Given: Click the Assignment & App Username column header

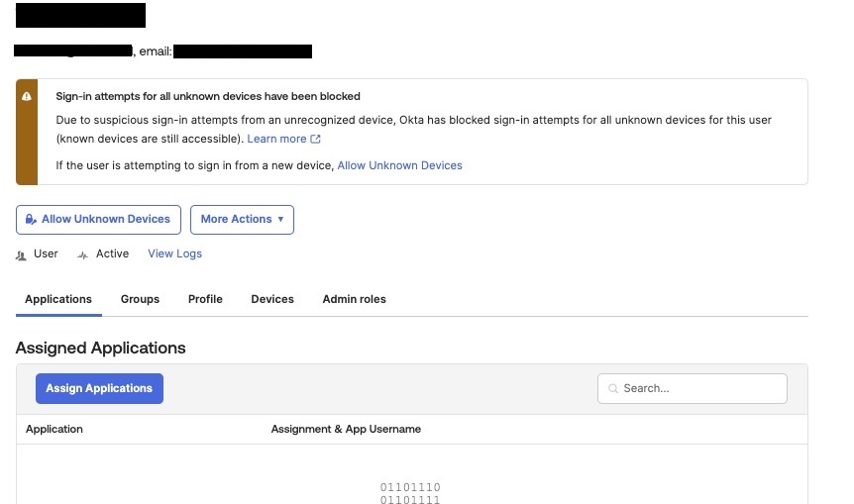Looking at the screenshot, I should [x=346, y=429].
